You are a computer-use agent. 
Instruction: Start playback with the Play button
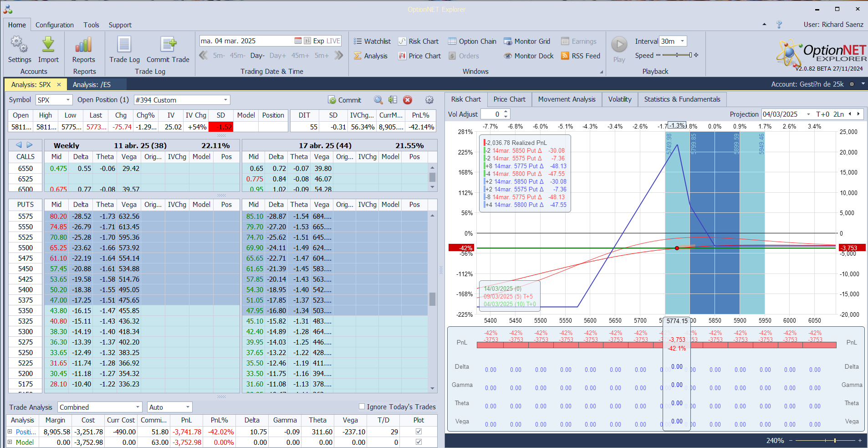click(x=619, y=50)
